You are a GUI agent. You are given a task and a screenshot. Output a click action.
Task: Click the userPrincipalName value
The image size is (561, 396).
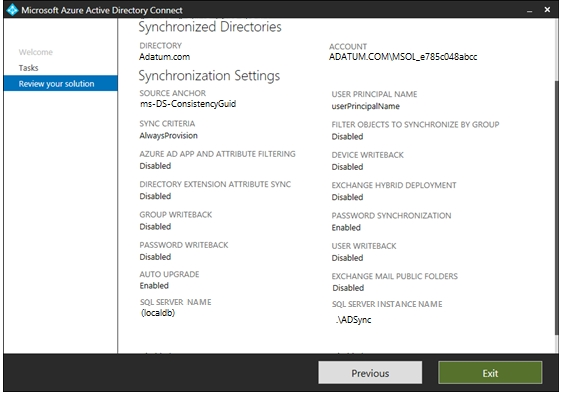366,106
